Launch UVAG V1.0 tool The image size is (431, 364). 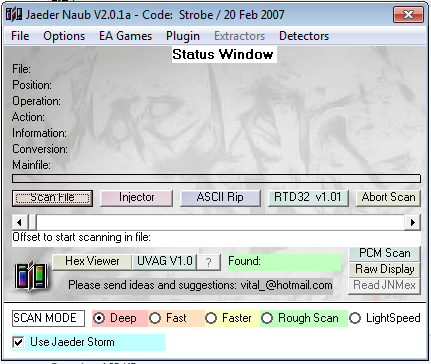[x=165, y=262]
